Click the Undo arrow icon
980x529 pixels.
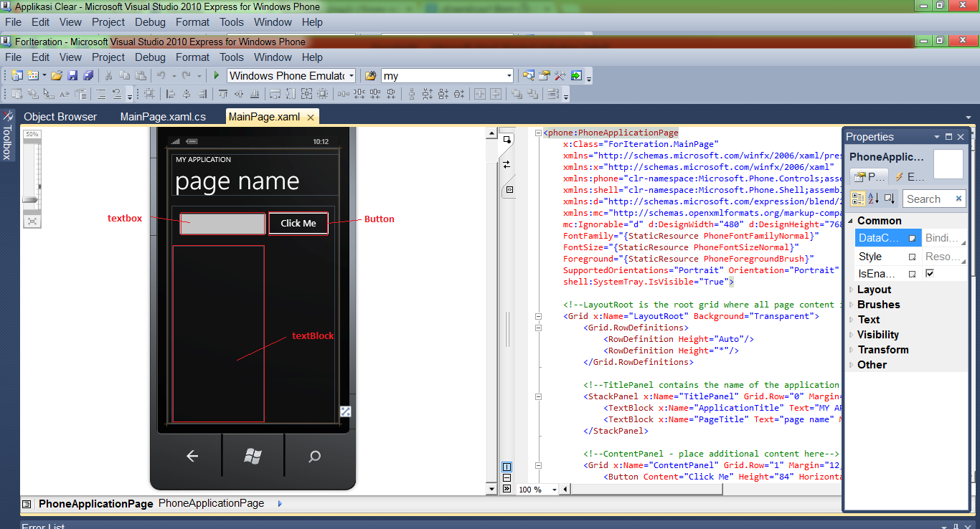point(161,75)
